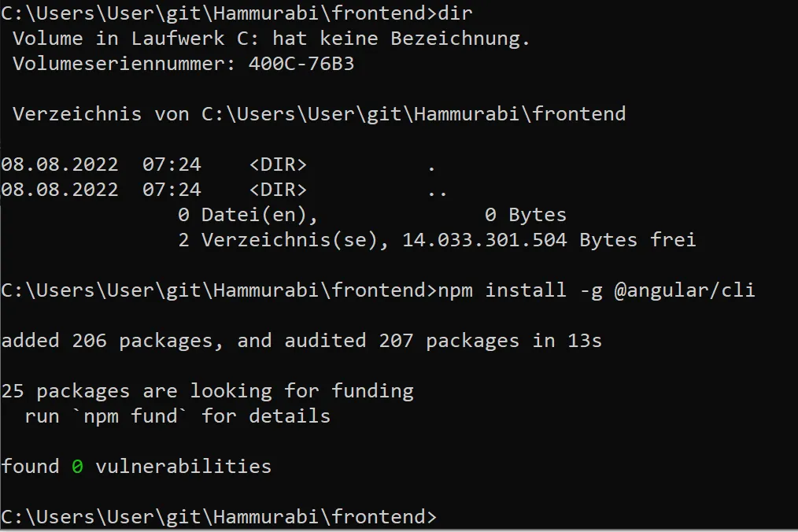Click 'added 206 packages' text
The width and height of the screenshot is (798, 532).
pyautogui.click(x=112, y=341)
